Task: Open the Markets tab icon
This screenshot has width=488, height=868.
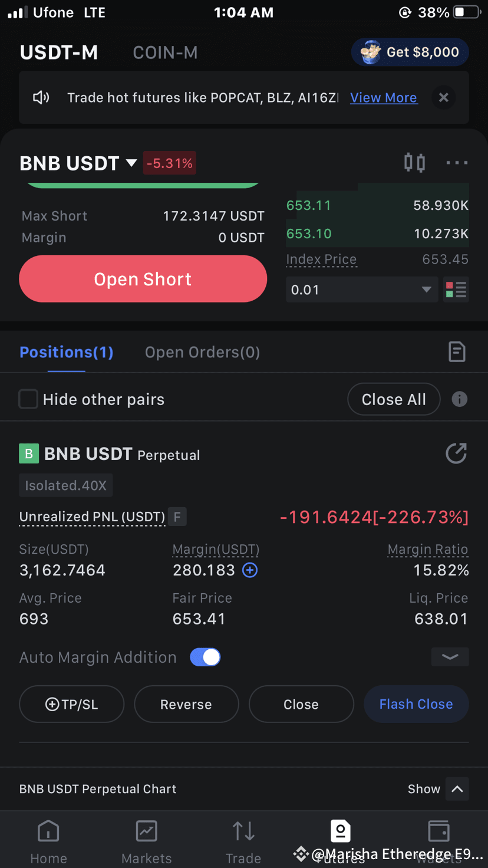Action: pyautogui.click(x=146, y=831)
